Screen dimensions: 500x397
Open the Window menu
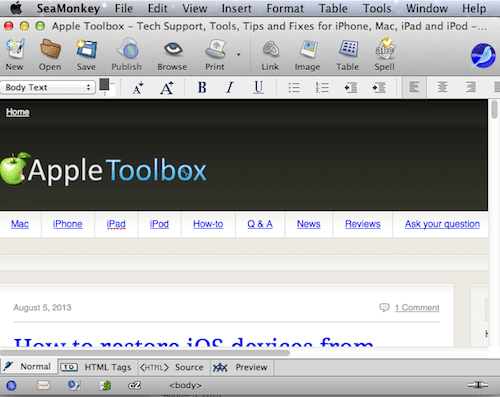click(x=427, y=8)
